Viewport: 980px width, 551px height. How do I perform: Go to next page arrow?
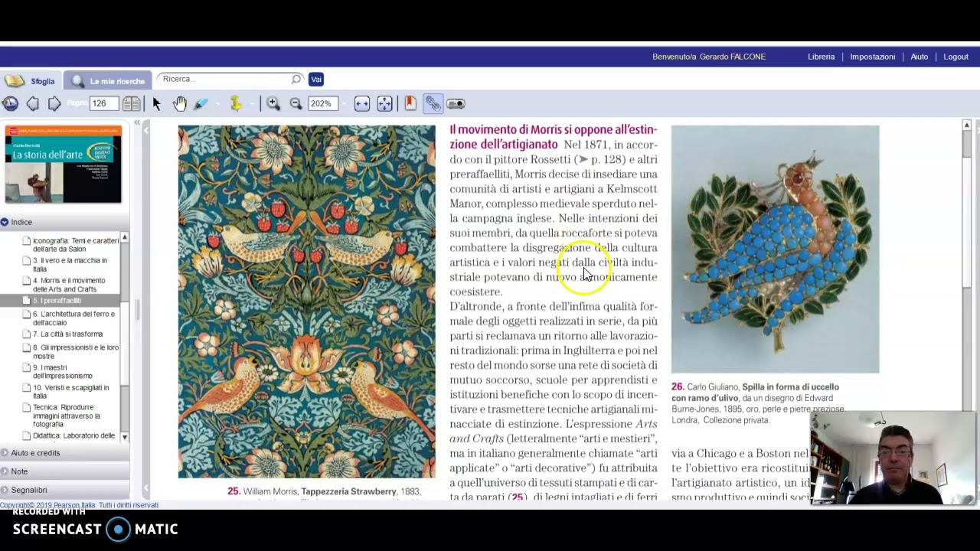(x=54, y=103)
